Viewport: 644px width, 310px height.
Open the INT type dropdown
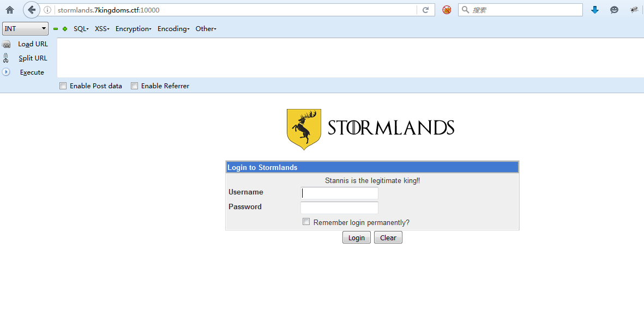point(26,29)
